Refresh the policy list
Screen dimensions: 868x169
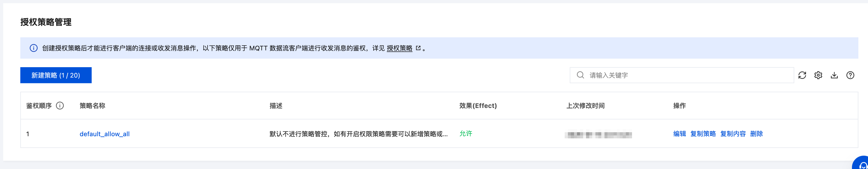pos(802,75)
